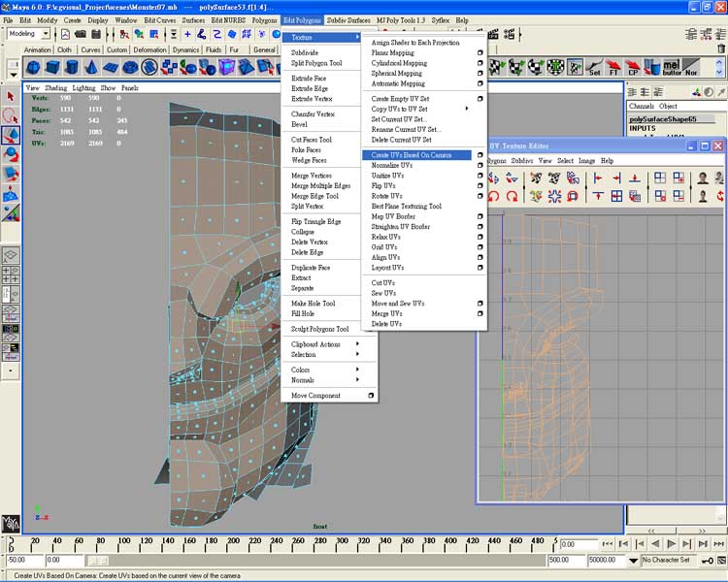
Task: Click the CP shelf icon
Action: [632, 67]
